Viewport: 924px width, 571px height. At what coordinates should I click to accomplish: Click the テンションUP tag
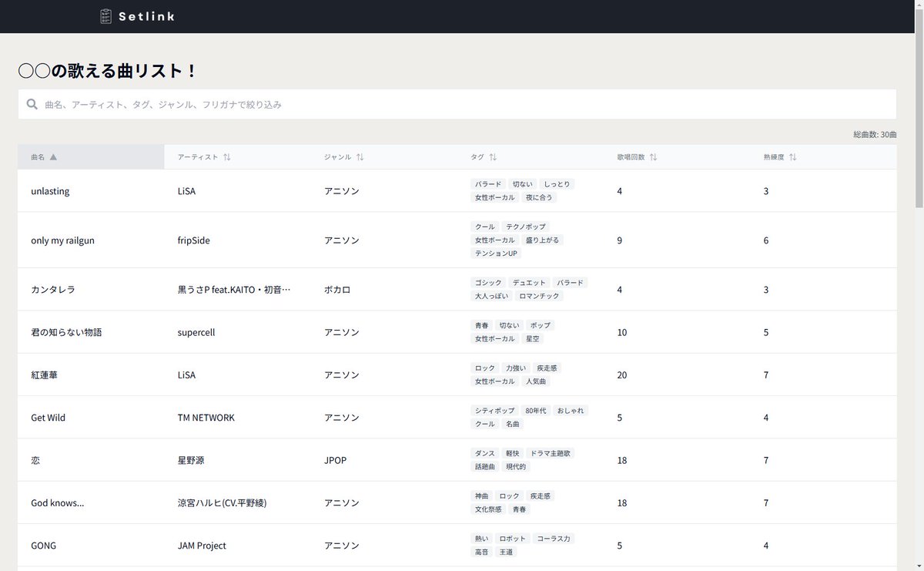(x=497, y=253)
